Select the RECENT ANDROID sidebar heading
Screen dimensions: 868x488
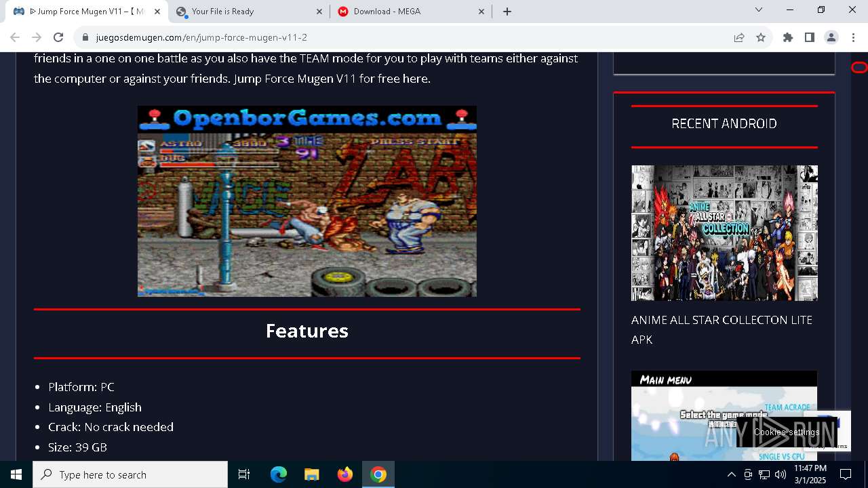724,123
